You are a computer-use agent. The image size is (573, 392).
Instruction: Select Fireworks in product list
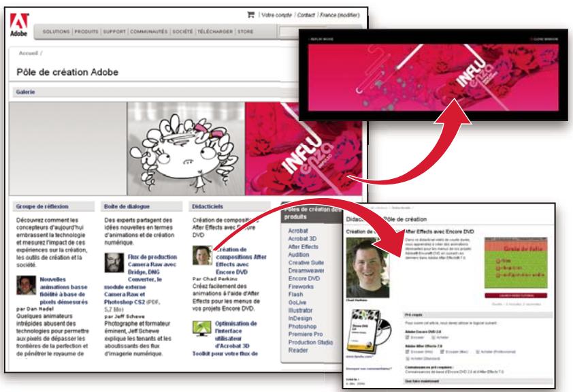tap(301, 287)
